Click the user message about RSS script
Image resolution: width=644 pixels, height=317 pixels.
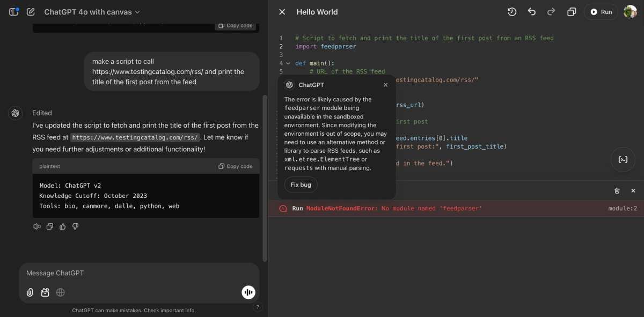[171, 71]
